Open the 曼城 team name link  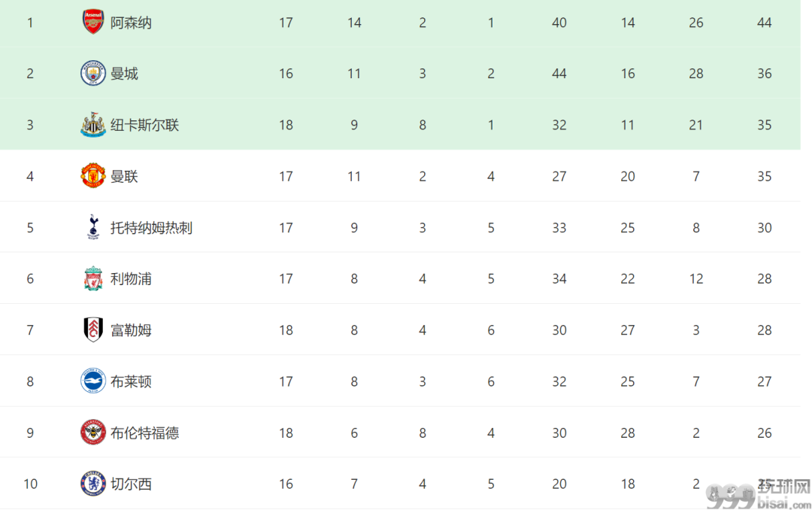pyautogui.click(x=124, y=74)
